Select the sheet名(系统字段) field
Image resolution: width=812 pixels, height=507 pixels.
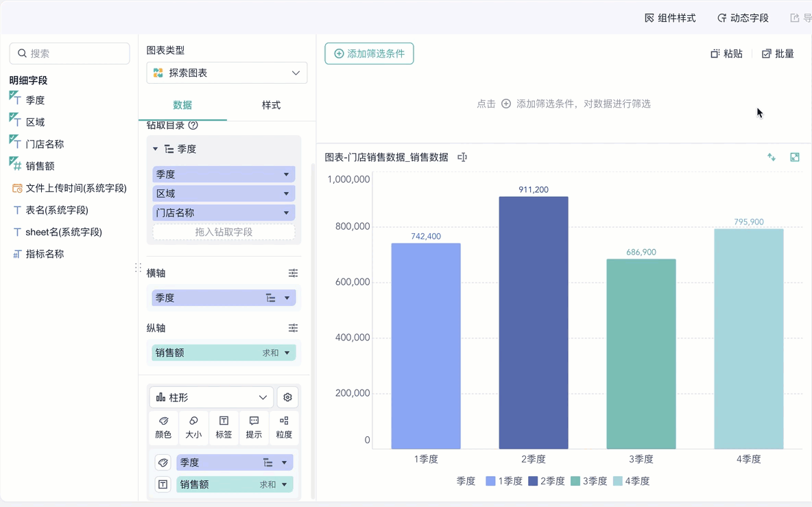pyautogui.click(x=64, y=232)
